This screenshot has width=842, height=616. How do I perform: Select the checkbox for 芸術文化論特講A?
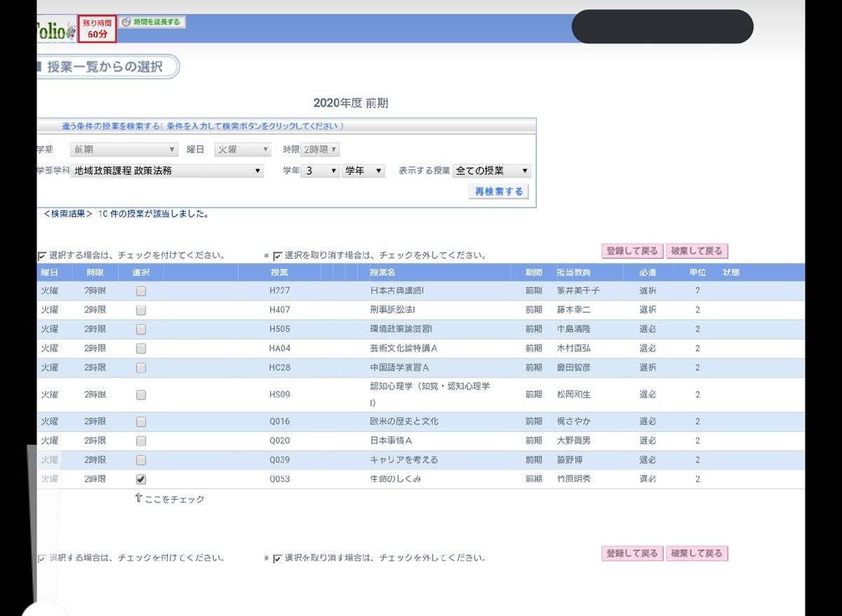(x=140, y=349)
